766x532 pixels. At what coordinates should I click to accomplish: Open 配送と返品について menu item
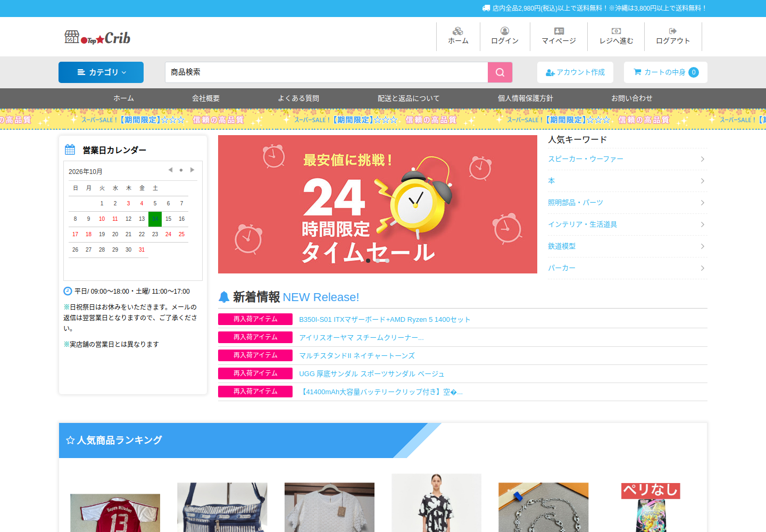(409, 98)
